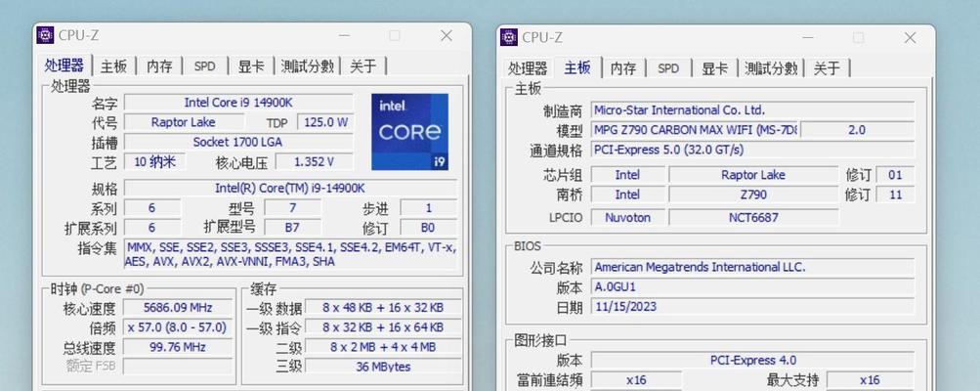Click the model MPG Z790 CARBON MAX WIFI
Image resolution: width=980 pixels, height=391 pixels.
[695, 130]
